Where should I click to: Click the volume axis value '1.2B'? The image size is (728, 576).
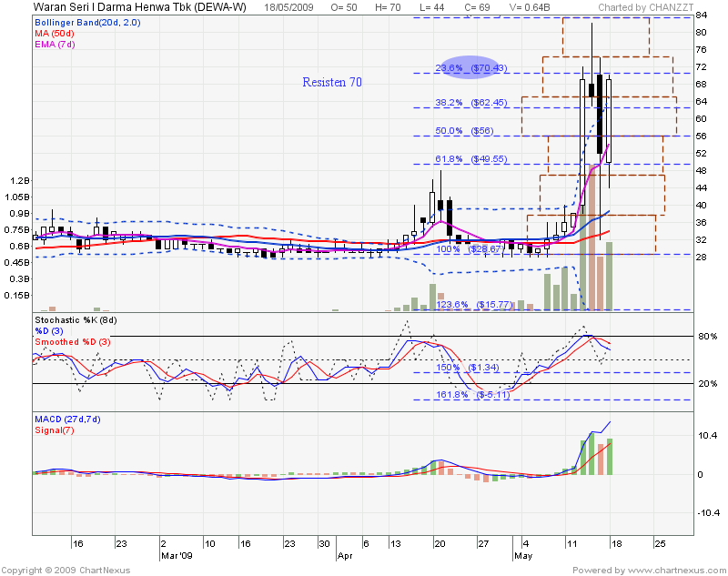[21, 180]
